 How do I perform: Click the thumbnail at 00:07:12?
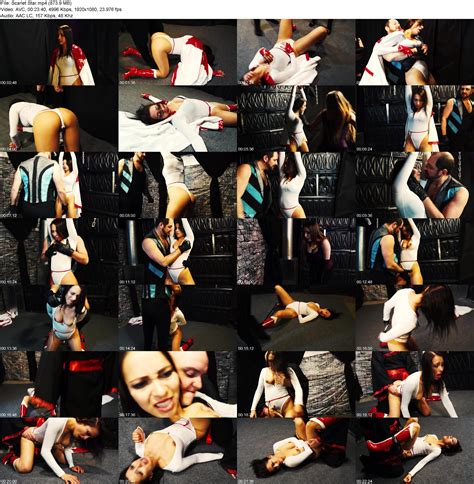pos(59,185)
